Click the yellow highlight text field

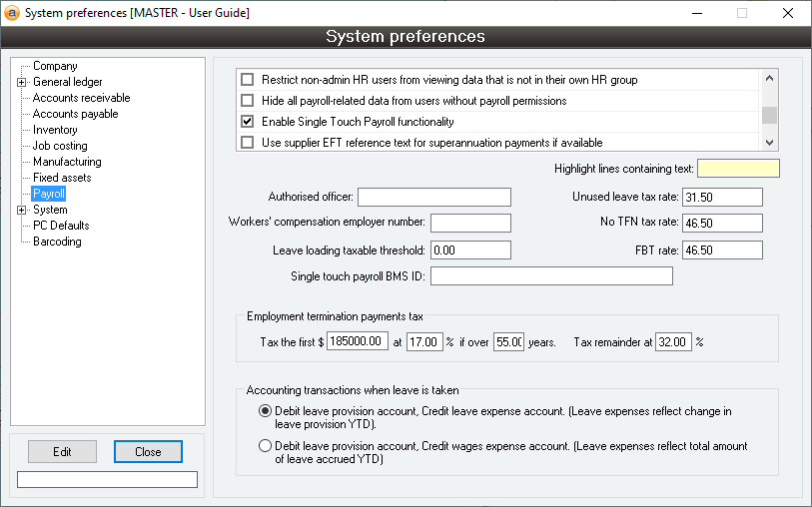(x=738, y=168)
